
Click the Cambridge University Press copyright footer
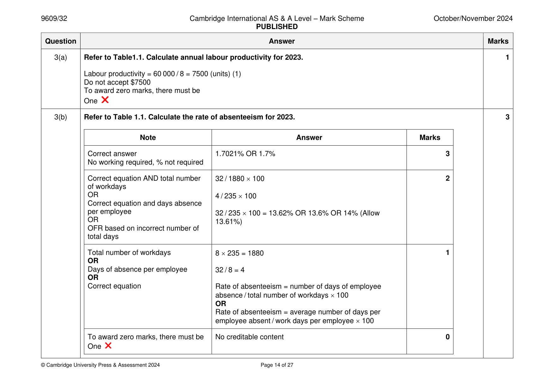click(100, 365)
